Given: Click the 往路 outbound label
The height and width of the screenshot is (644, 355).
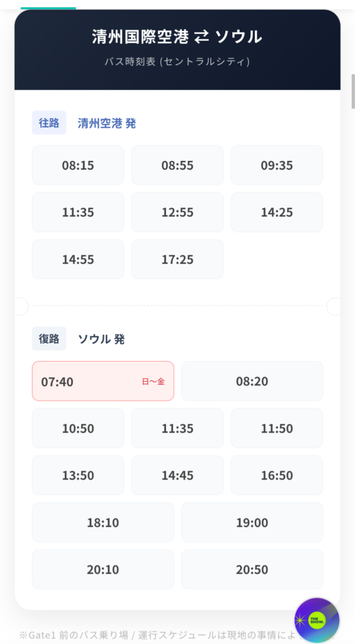Looking at the screenshot, I should pos(49,123).
